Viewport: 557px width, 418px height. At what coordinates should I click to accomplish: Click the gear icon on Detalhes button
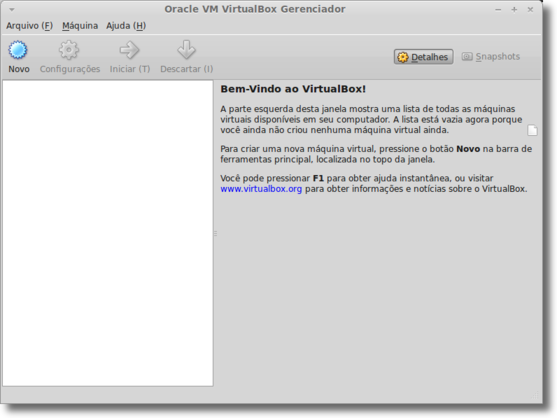tap(403, 57)
